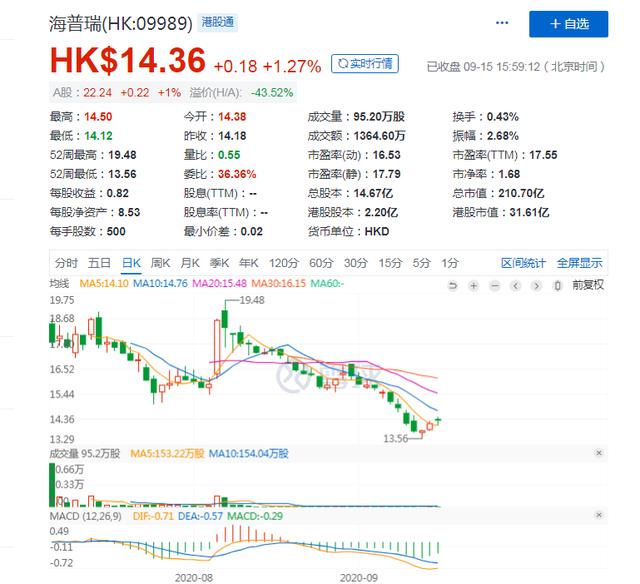640x584 pixels.
Task: Switch to the 1分 interval tab
Action: 450,263
